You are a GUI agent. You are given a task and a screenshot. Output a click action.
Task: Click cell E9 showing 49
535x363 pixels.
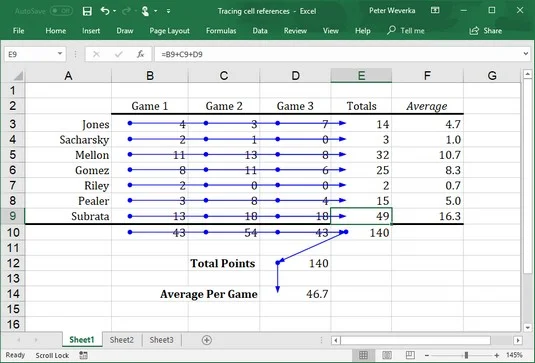[x=361, y=216]
